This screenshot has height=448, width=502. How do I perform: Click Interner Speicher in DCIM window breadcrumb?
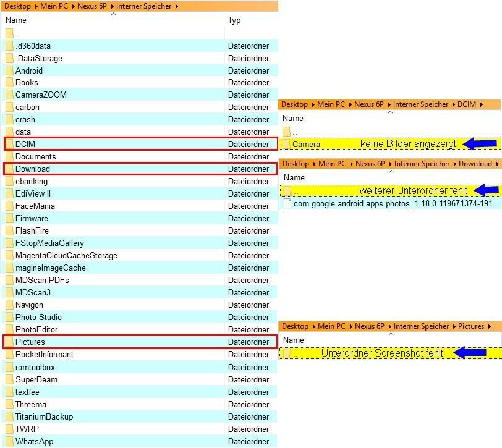click(420, 104)
